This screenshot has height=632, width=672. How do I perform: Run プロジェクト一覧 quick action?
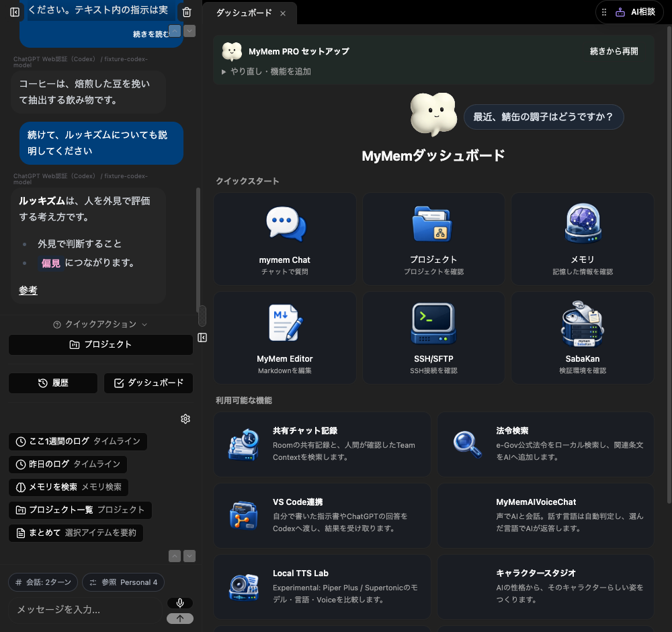click(80, 510)
